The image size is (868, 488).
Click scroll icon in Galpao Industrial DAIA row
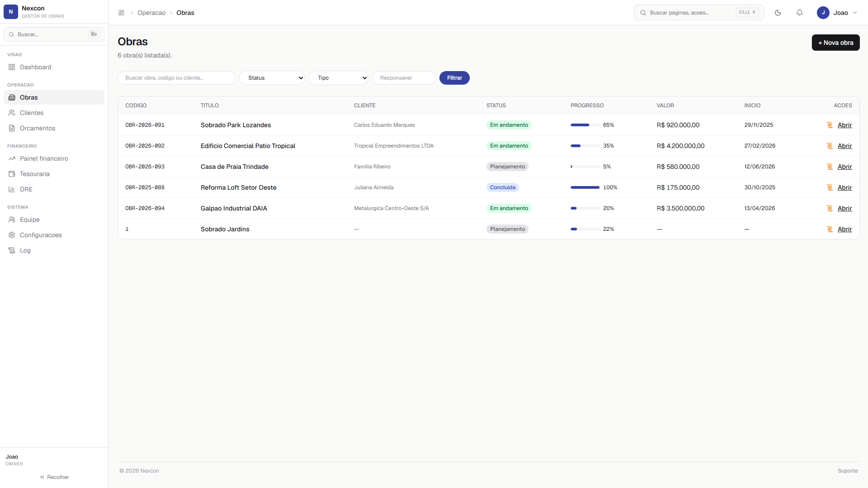pos(830,208)
